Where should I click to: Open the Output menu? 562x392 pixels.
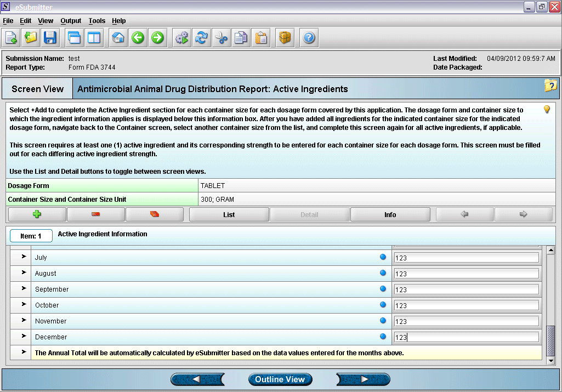pos(71,21)
